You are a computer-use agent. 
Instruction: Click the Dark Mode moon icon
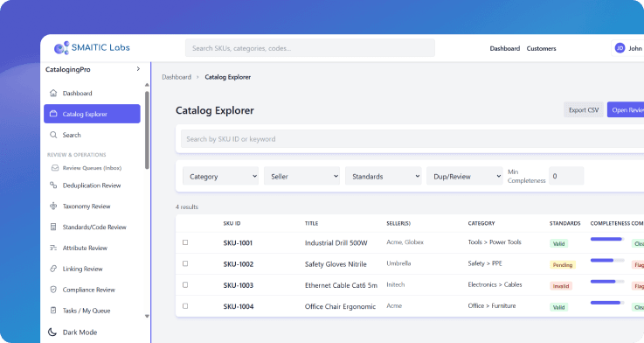52,332
